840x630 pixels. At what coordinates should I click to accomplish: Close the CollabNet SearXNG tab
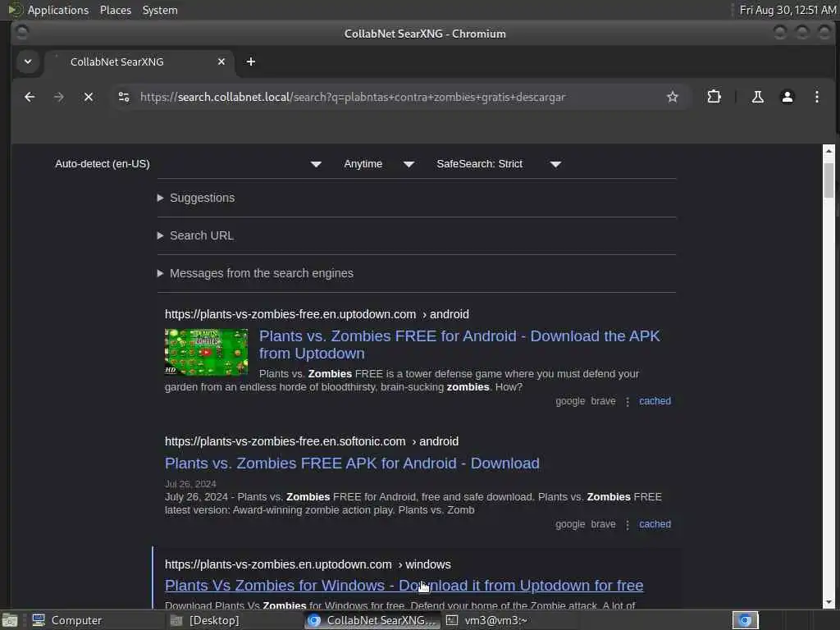pos(221,62)
